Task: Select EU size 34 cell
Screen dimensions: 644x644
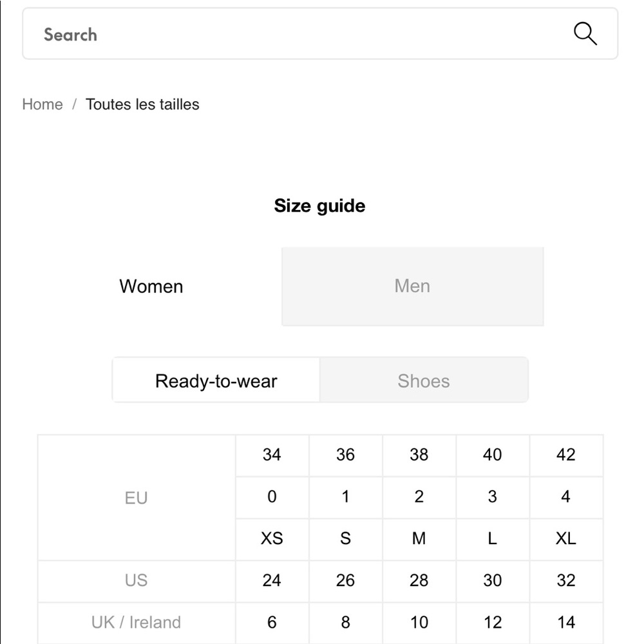Action: [x=272, y=455]
